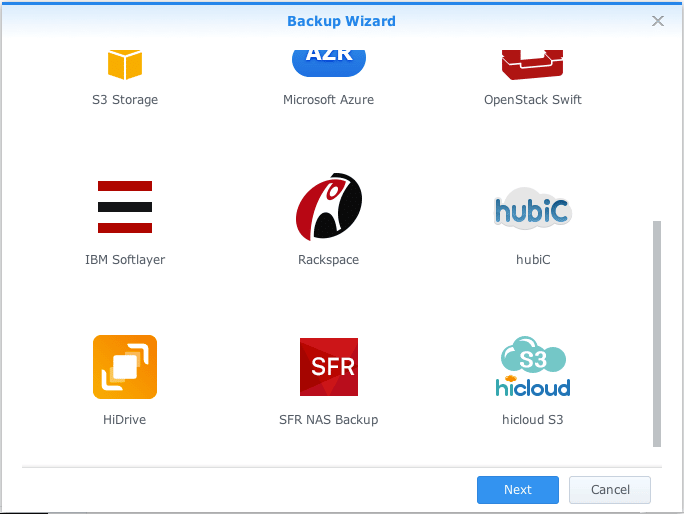
Task: Choose the Rackspace logo icon
Action: pyautogui.click(x=329, y=207)
